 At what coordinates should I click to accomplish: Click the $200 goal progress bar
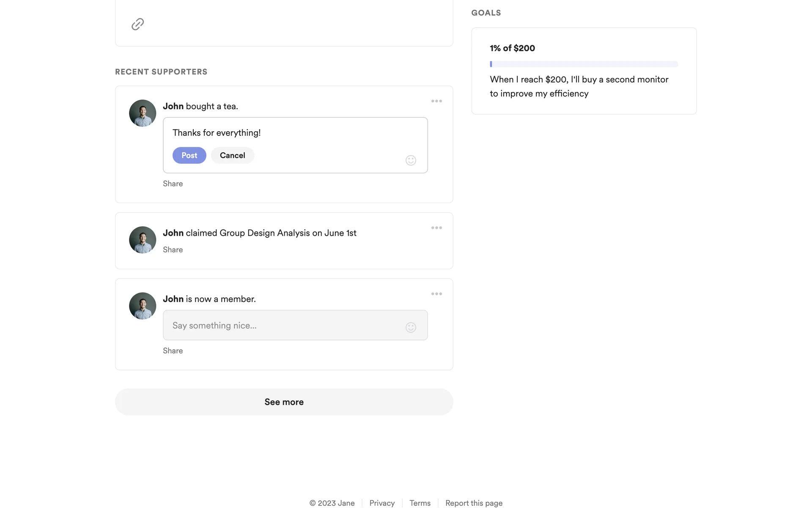tap(584, 64)
